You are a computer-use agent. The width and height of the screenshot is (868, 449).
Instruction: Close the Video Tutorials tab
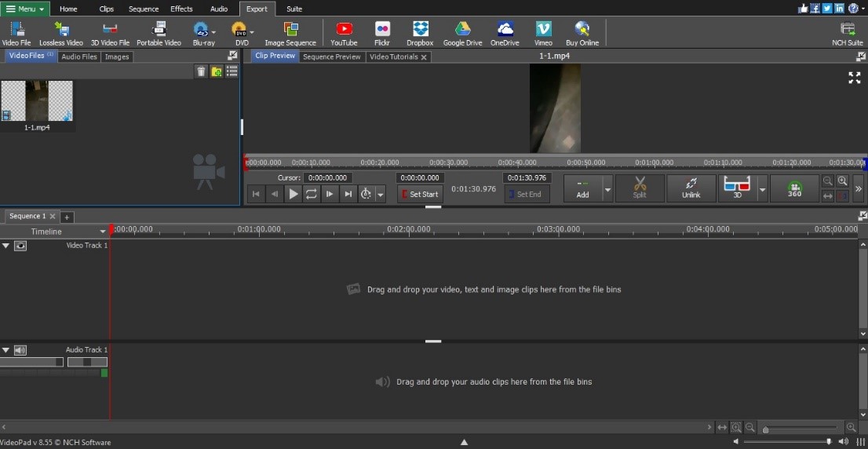pyautogui.click(x=424, y=57)
